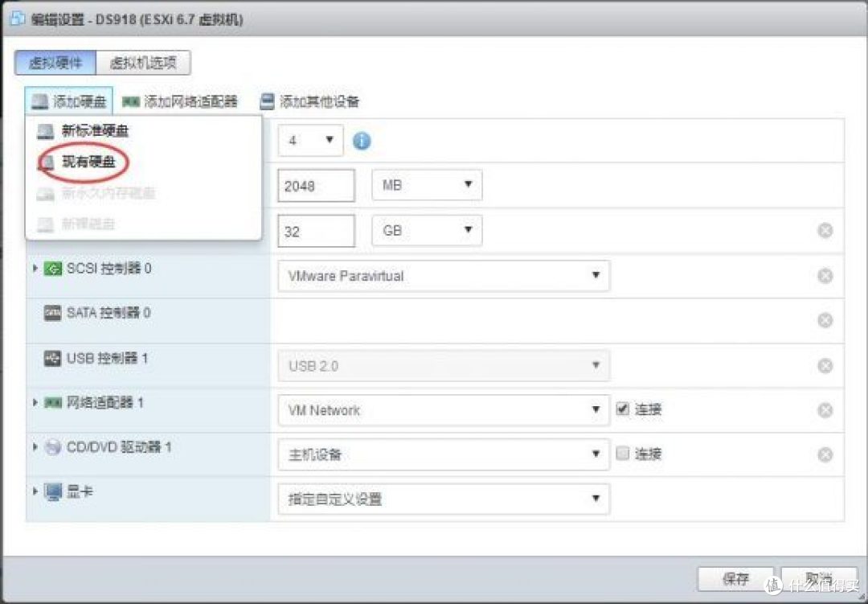The width and height of the screenshot is (868, 604).
Task: Open the 虚拟硬件 tab
Action: tap(55, 63)
